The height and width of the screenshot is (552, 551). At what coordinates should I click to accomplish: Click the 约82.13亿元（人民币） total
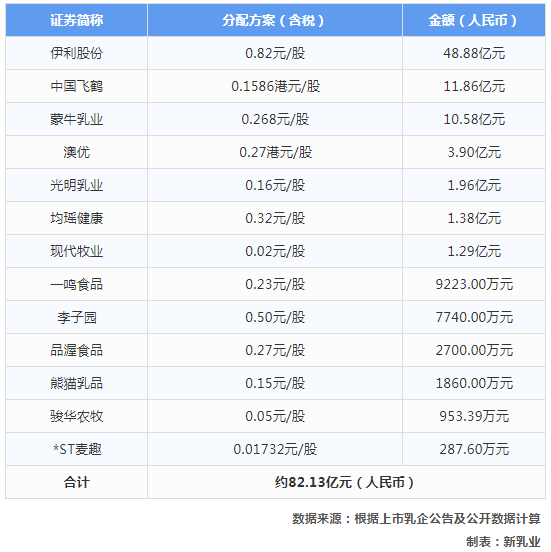pos(346,482)
